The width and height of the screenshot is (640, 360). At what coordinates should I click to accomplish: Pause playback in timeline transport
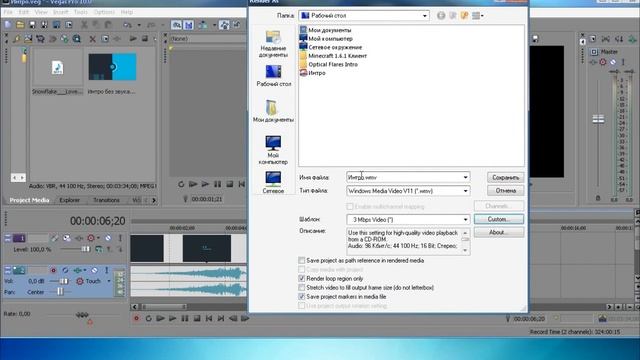point(185,318)
